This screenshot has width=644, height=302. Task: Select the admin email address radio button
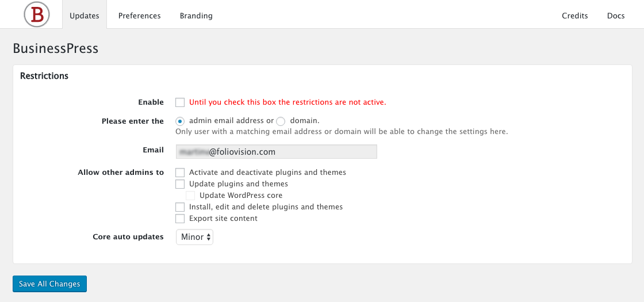(180, 121)
